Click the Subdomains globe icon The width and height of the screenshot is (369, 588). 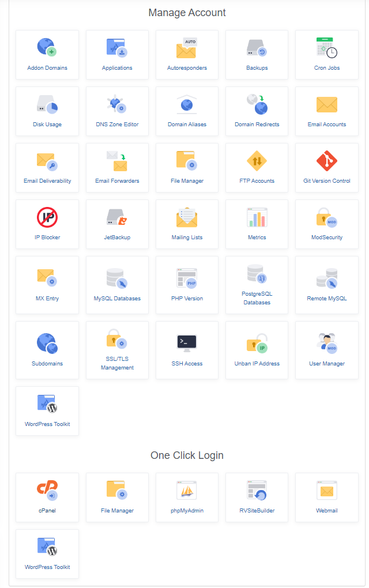(x=47, y=343)
